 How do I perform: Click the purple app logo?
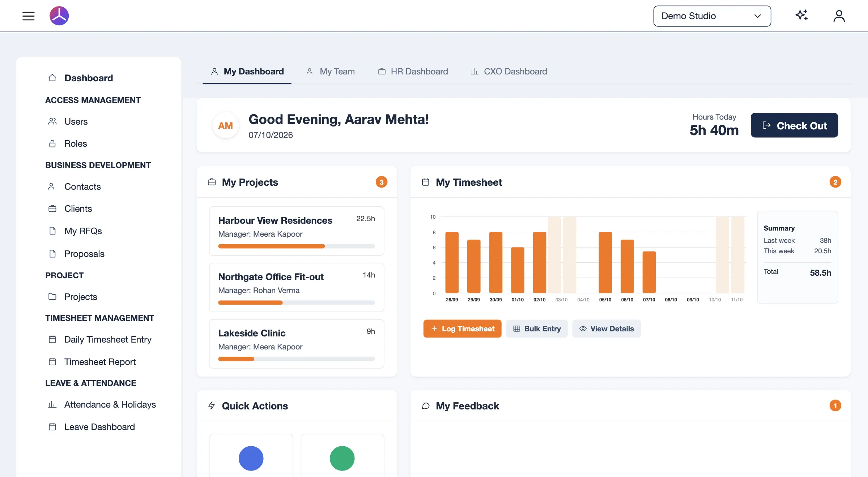(x=59, y=16)
